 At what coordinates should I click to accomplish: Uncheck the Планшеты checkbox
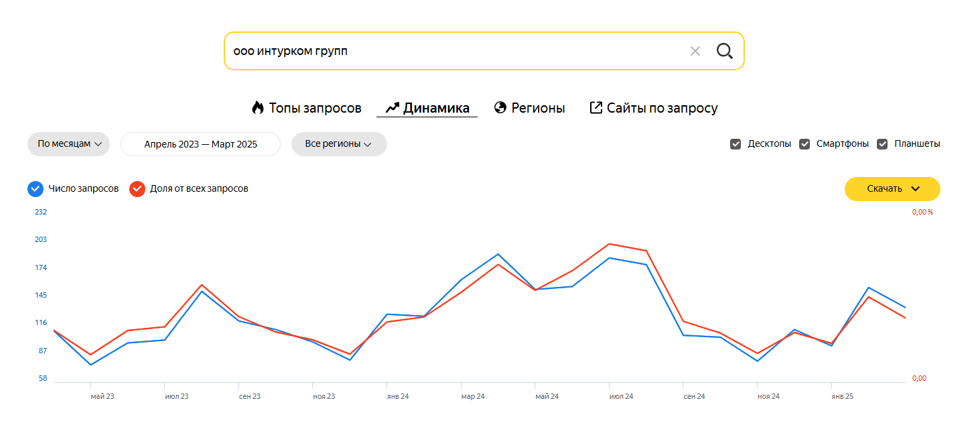click(x=882, y=144)
